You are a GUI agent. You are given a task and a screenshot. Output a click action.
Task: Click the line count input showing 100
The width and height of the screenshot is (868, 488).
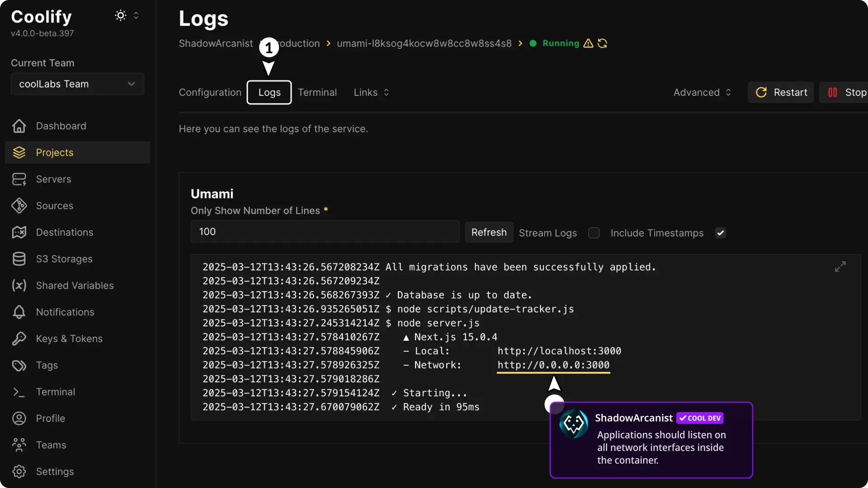pyautogui.click(x=324, y=231)
